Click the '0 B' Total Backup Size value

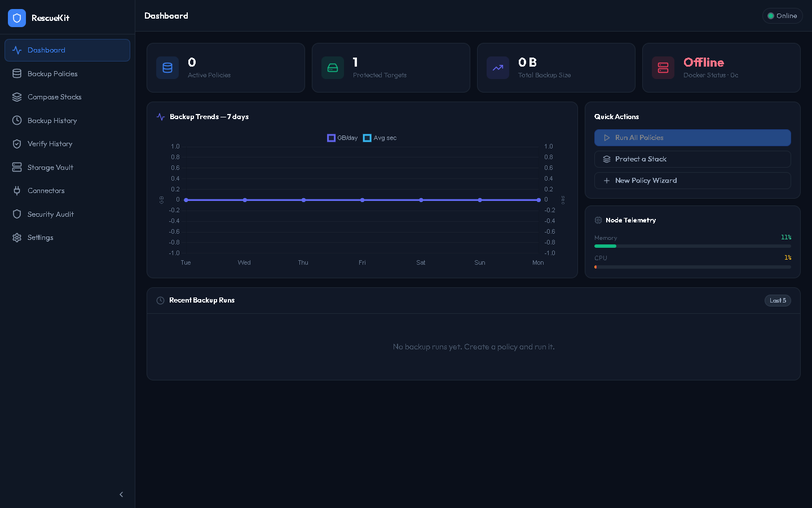pyautogui.click(x=527, y=62)
